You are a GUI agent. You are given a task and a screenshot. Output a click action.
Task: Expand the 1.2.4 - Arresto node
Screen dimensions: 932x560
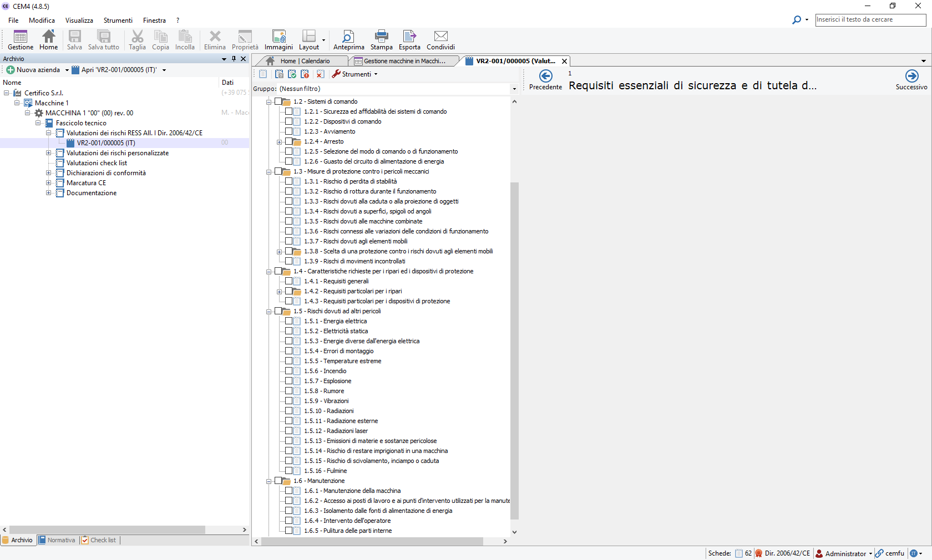click(x=280, y=142)
